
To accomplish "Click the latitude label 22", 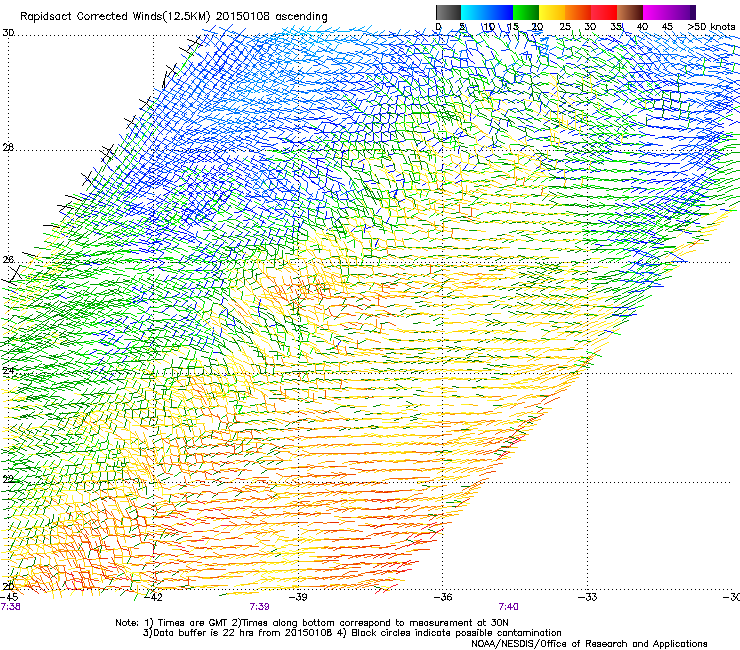I will 8,480.
